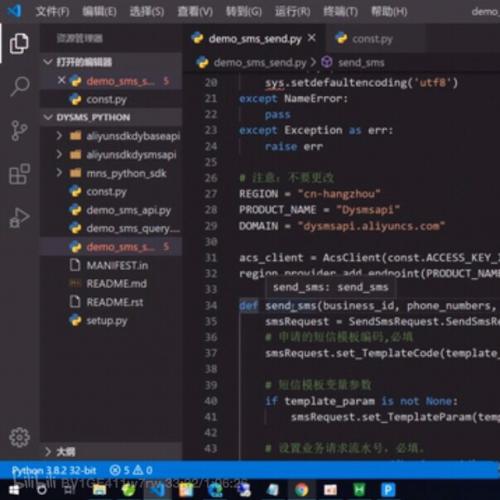Collapse the open editors section
Viewport: 500px width, 500px height.
(x=48, y=62)
